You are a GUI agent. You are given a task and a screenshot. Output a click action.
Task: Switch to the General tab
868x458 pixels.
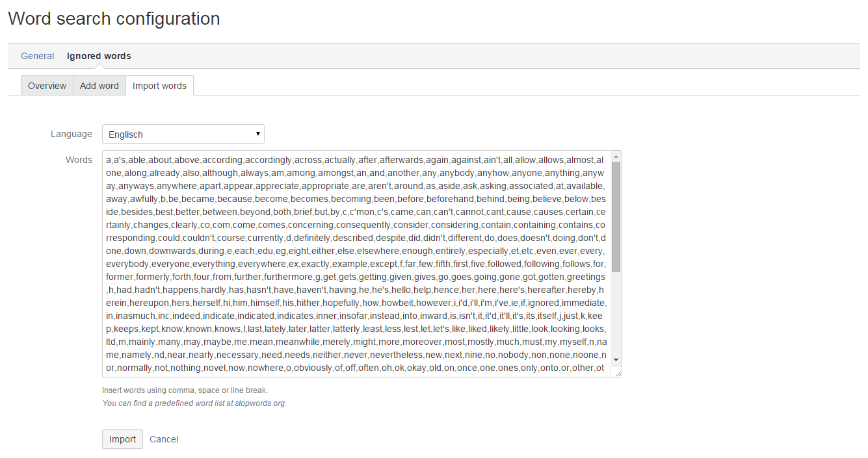[37, 56]
